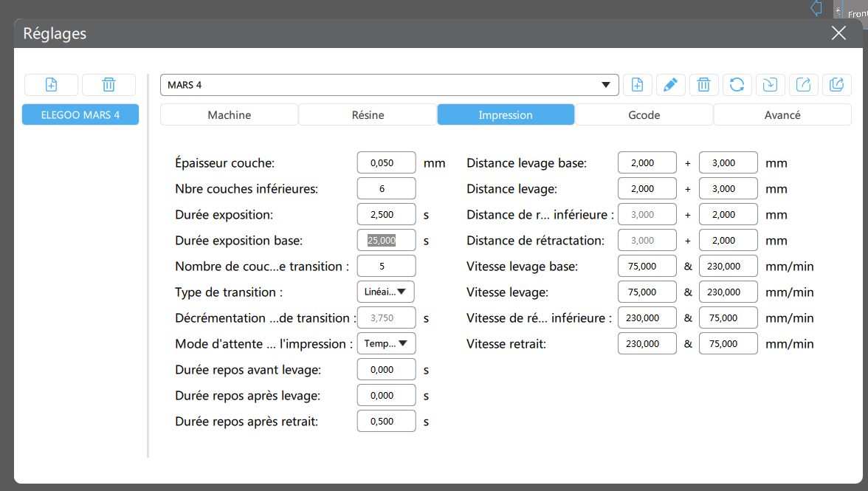Delete the MARS 4 profile trash icon

703,85
